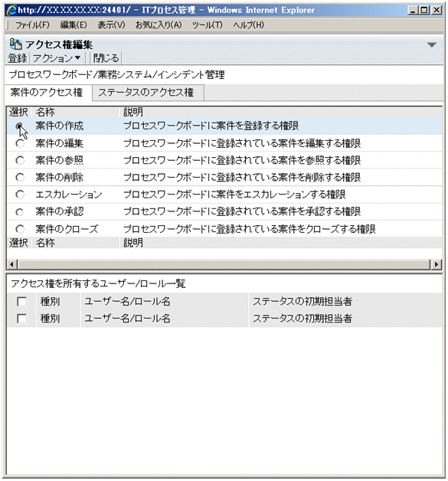Click the horizontal scrollbar left arrow
Viewport: 448px width, 481px height.
(x=12, y=264)
